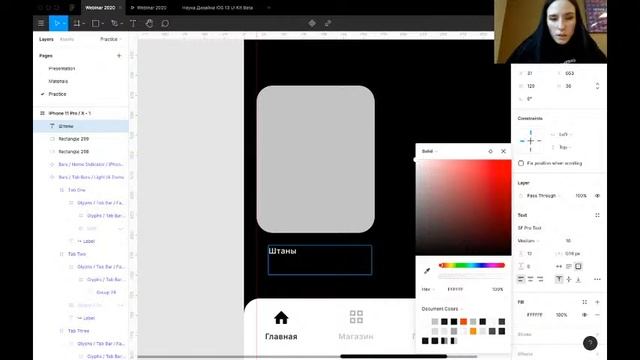
Task: Click the toolbar link icon beside Component
Action: coord(328,23)
